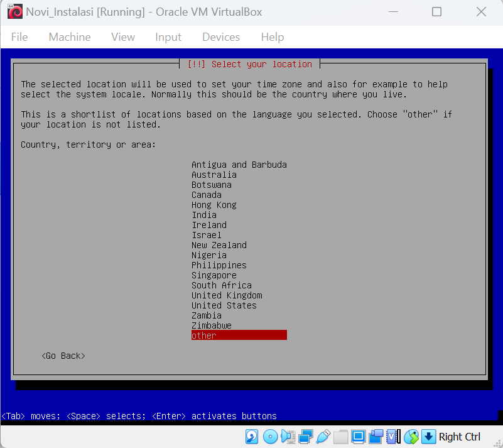The image size is (503, 448).
Task: Open the audio settings status icon
Action: [x=288, y=437]
